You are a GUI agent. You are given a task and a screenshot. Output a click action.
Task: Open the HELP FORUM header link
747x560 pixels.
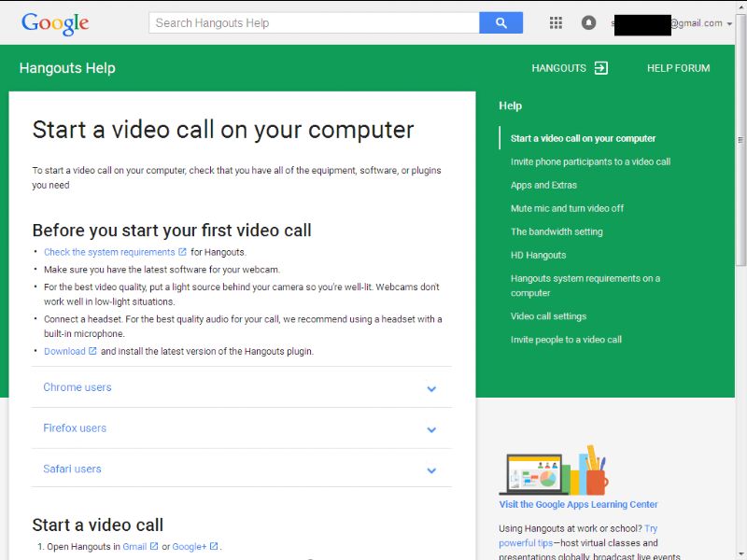point(679,68)
